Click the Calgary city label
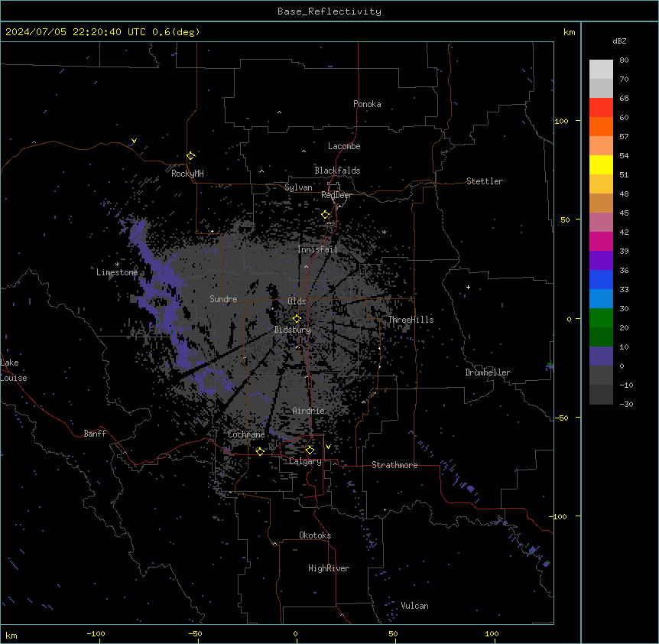659x644 pixels. click(305, 461)
